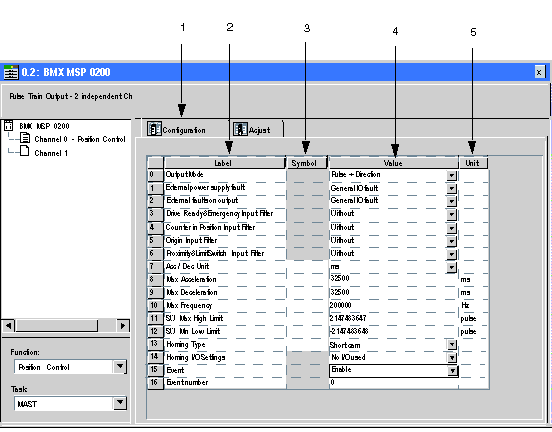Click the Unit column header
This screenshot has height=432, width=552.
tap(473, 163)
